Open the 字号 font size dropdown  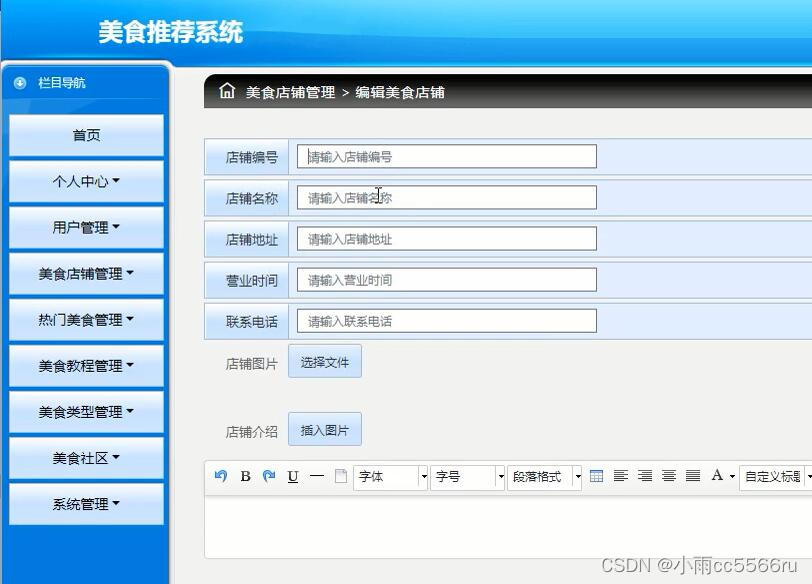[467, 477]
